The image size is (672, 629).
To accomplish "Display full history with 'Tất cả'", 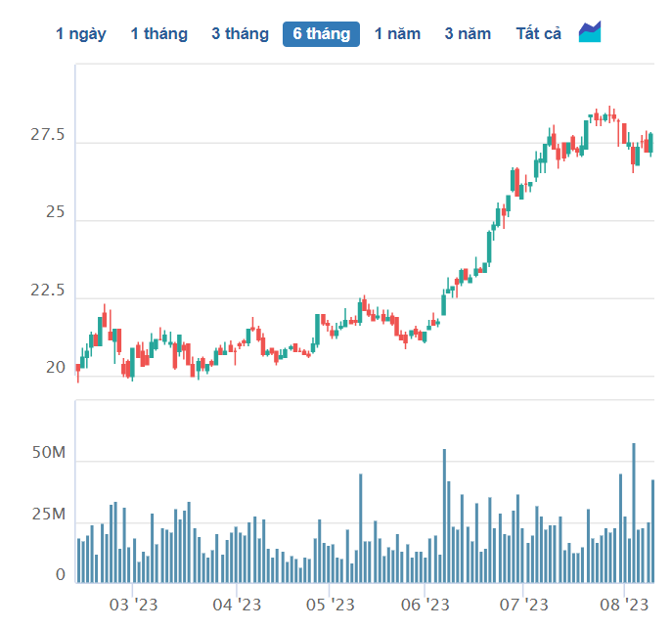I will click(538, 34).
